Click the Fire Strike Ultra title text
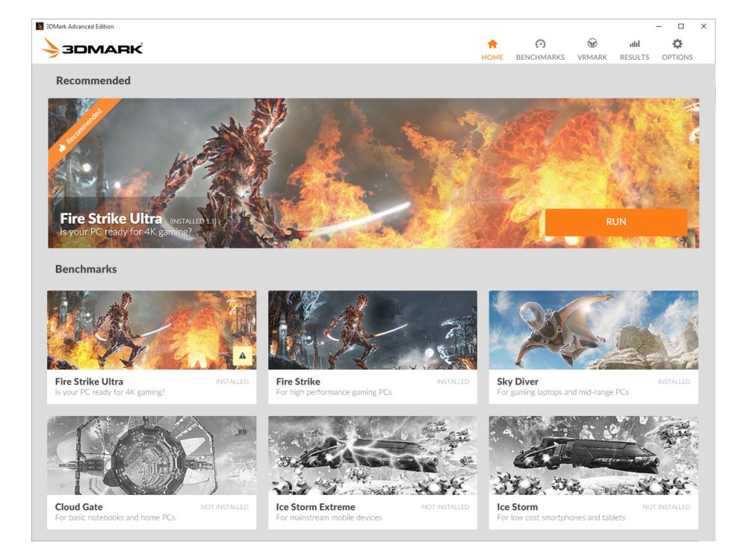747x560 pixels. (111, 219)
